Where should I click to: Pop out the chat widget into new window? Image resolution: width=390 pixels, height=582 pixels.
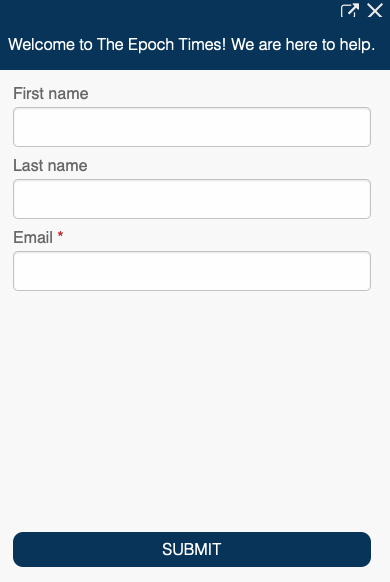pyautogui.click(x=350, y=10)
